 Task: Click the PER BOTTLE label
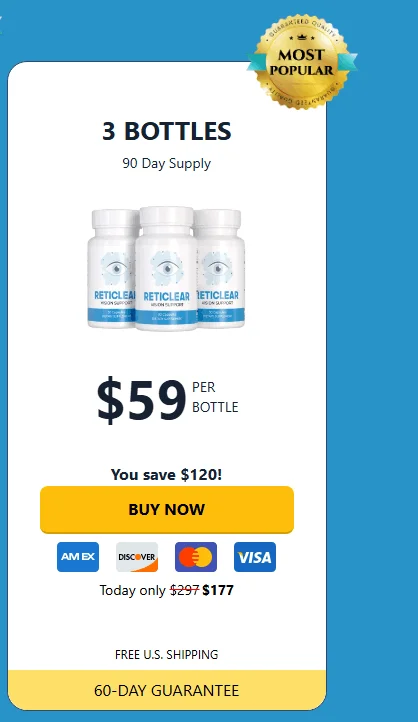[215, 397]
